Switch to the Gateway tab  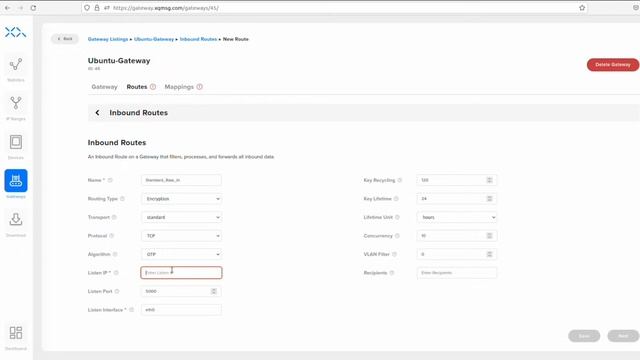[104, 87]
